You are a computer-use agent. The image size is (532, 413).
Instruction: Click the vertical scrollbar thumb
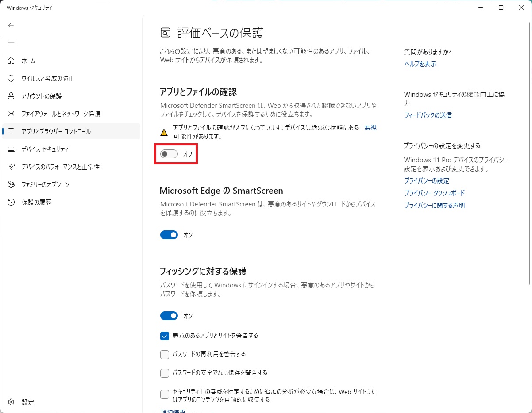tap(529, 153)
